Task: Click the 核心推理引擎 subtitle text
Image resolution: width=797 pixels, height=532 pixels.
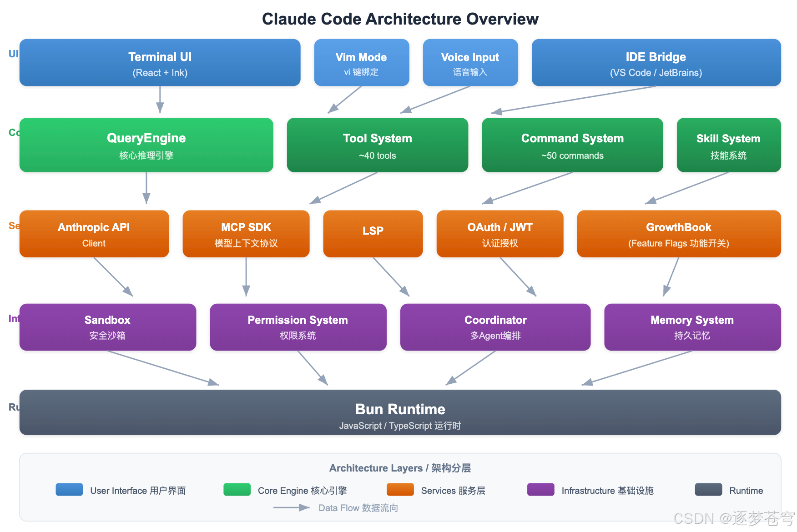Action: pyautogui.click(x=146, y=156)
